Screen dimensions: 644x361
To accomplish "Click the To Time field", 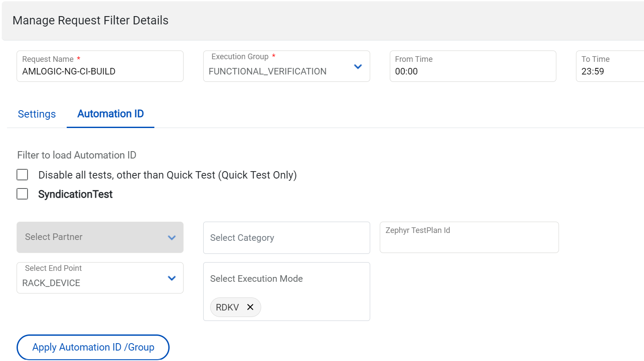I will [x=610, y=71].
